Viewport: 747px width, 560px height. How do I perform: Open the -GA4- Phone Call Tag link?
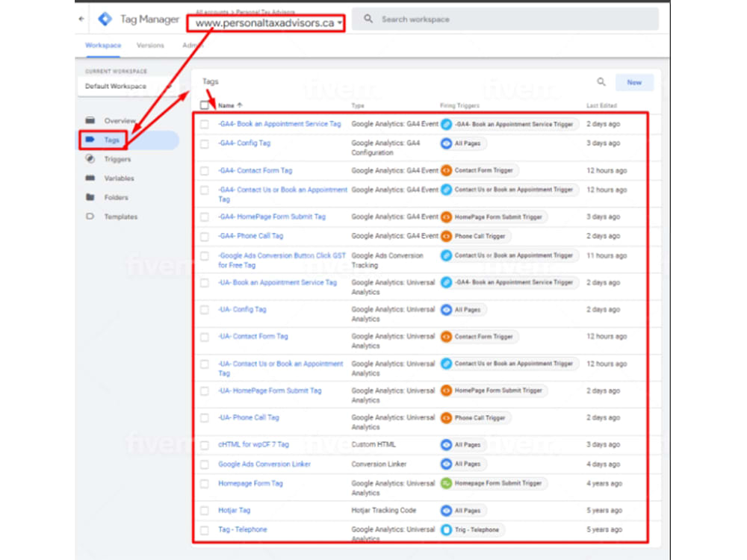pyautogui.click(x=250, y=236)
